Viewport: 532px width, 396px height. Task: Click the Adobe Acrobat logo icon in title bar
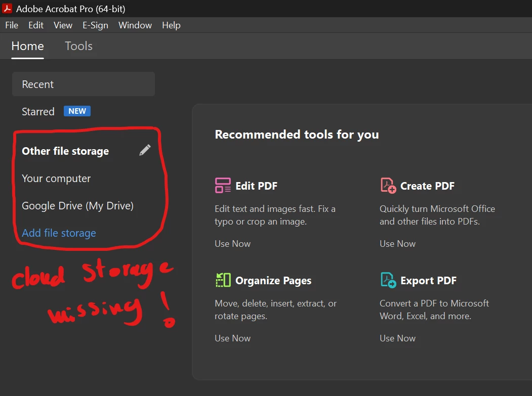[7, 8]
